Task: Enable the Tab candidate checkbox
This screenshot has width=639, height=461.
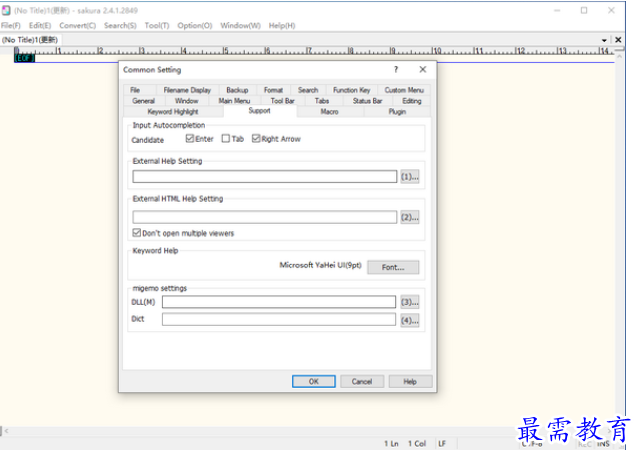Action: pyautogui.click(x=226, y=139)
